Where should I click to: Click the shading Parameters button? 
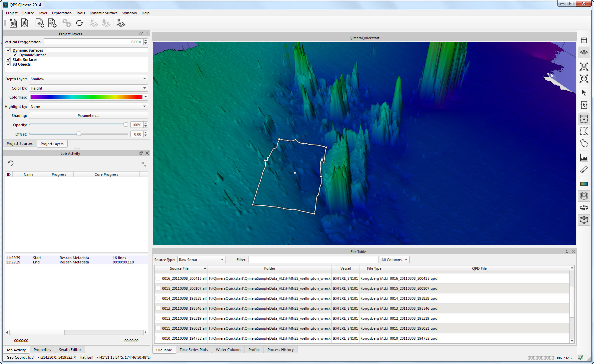coord(88,116)
